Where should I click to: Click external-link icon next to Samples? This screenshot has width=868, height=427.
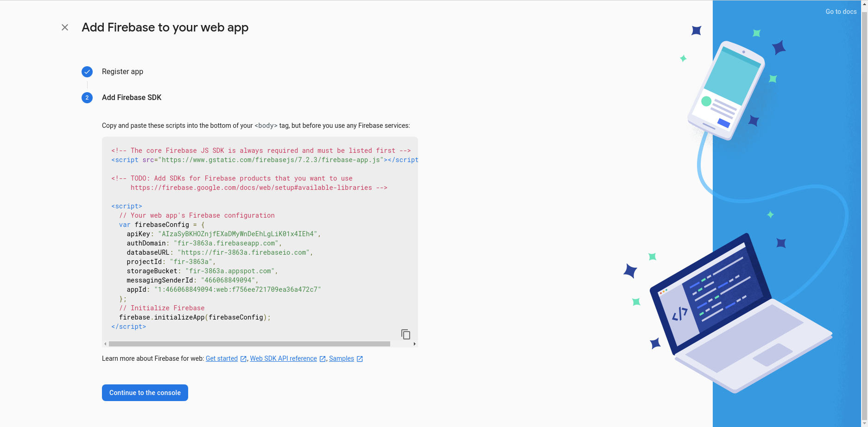pos(360,359)
